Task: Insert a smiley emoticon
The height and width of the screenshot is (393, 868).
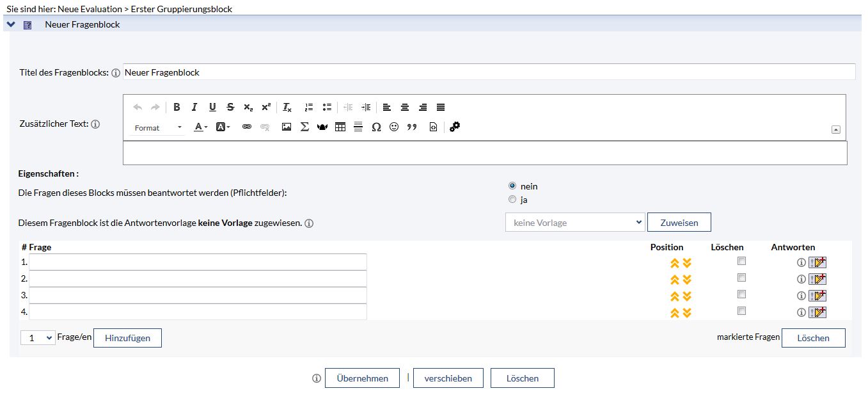Action: click(x=394, y=127)
